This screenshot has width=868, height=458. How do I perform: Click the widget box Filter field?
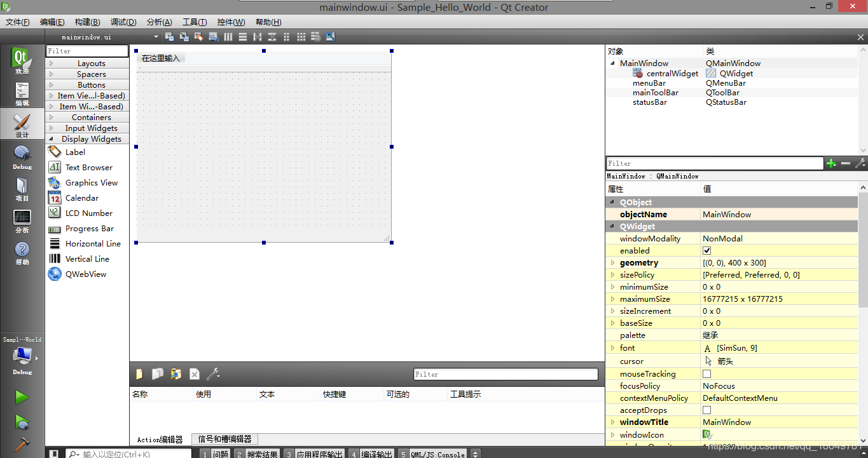[87, 51]
